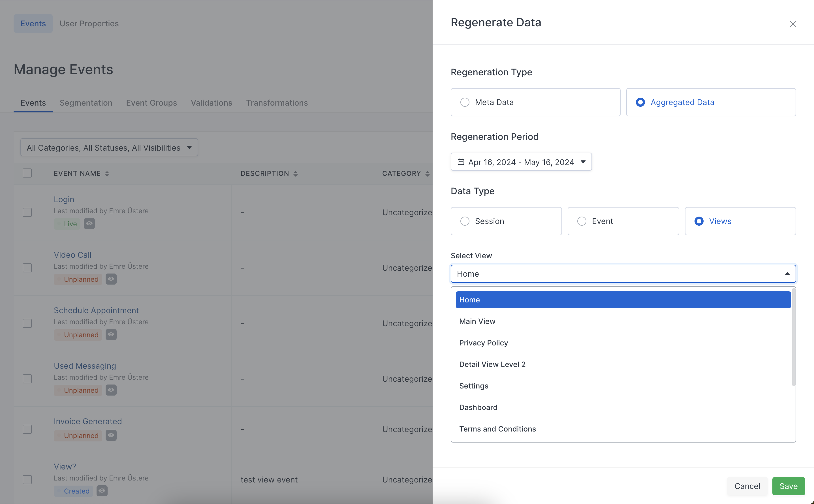Click the view list scrollbar

coord(794,337)
